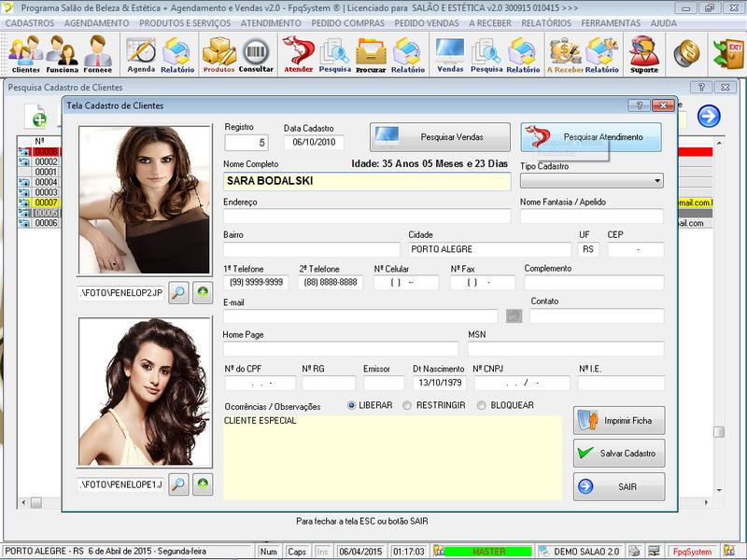Open the PEDIDO COMPRAS menu
The image size is (747, 560).
coord(347,22)
